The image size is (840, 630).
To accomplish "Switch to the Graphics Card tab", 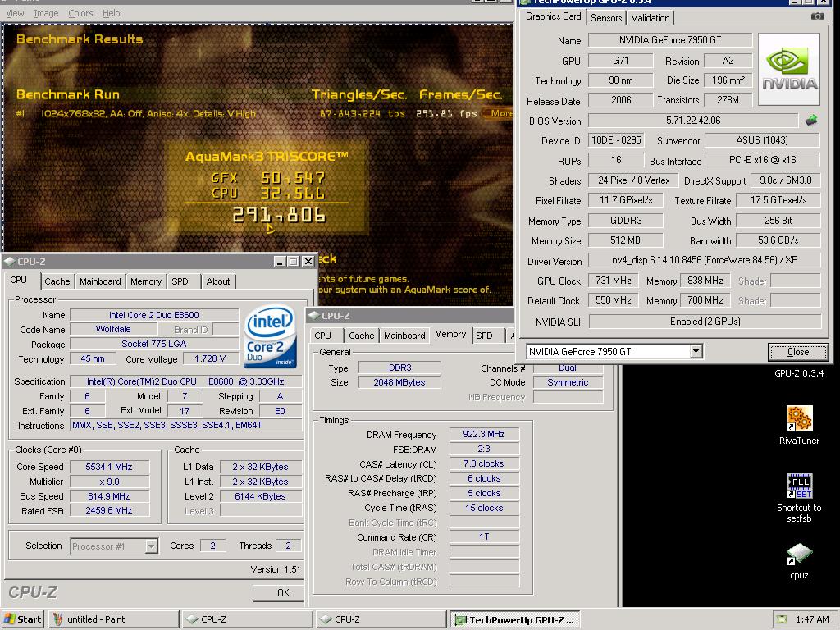I will [x=553, y=16].
